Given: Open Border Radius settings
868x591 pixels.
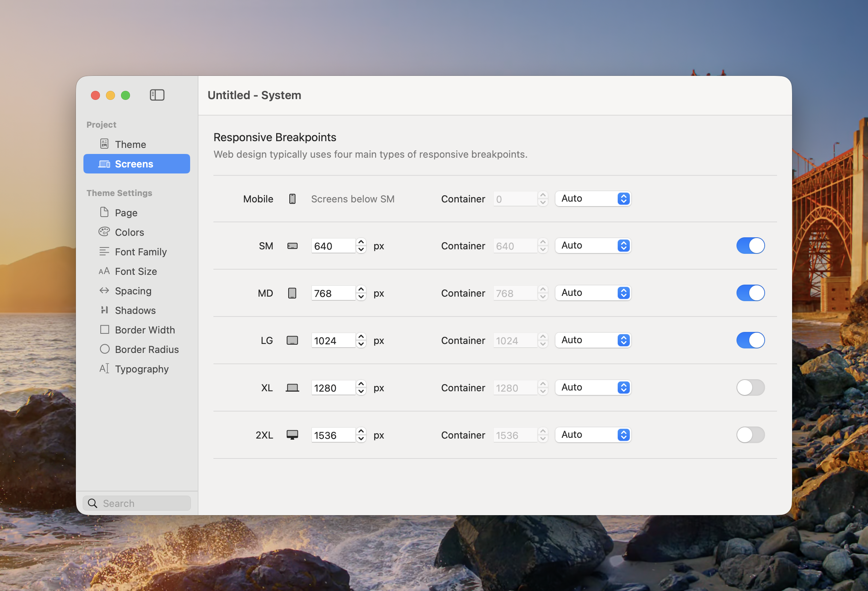Looking at the screenshot, I should tap(137, 350).
